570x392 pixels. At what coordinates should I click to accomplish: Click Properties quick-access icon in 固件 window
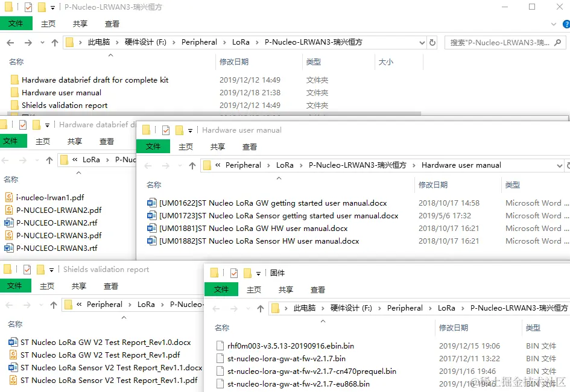point(234,273)
